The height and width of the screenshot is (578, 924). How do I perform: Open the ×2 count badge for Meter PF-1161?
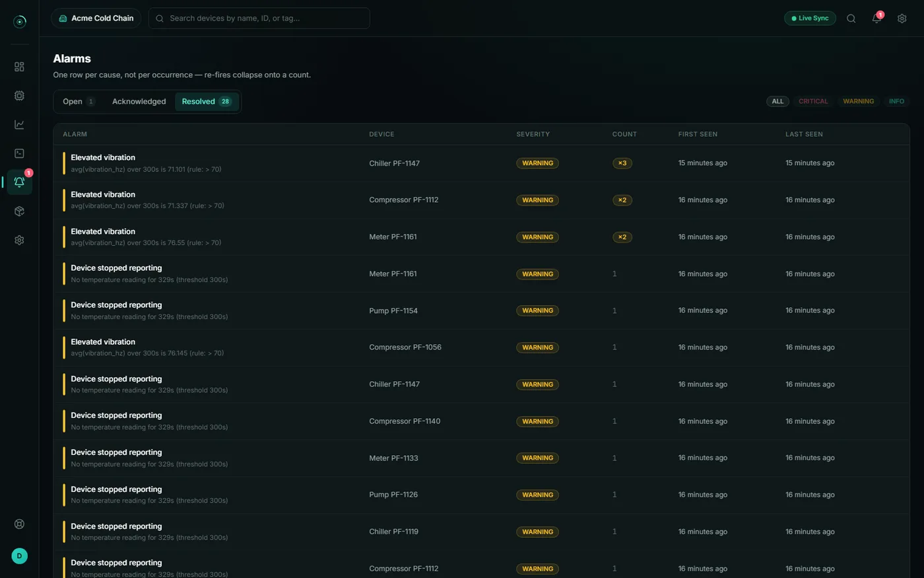(622, 237)
